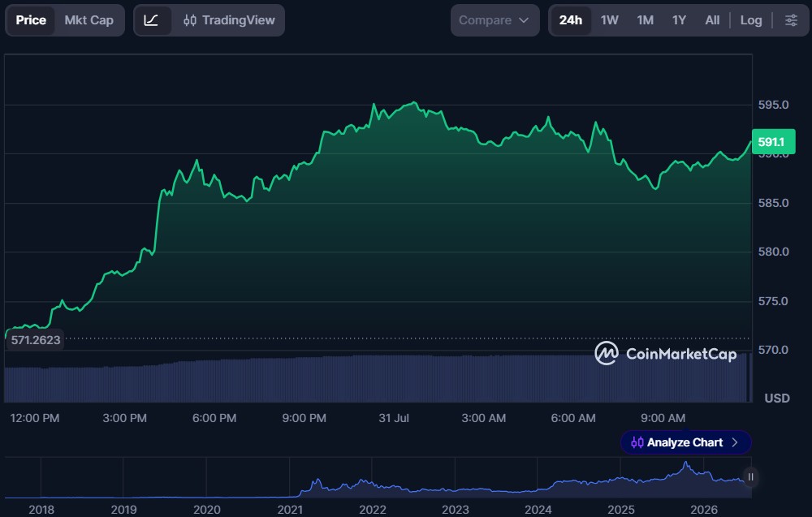Show All time price history
812x517 pixels.
click(x=712, y=20)
